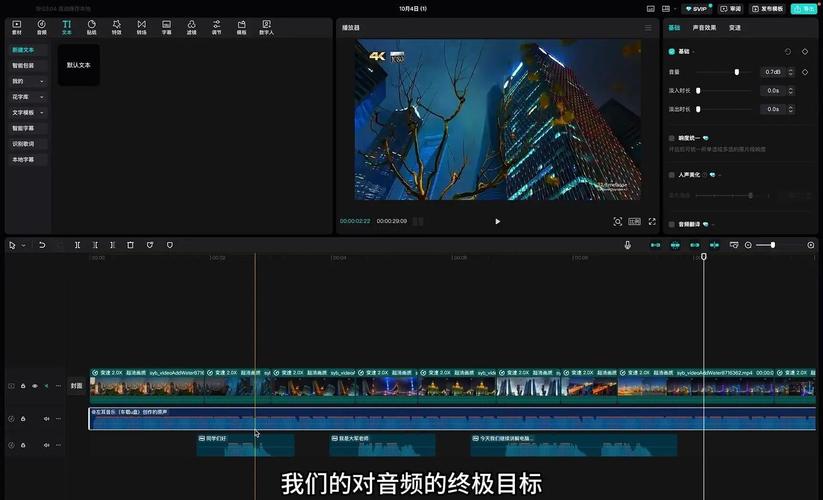Image resolution: width=823 pixels, height=500 pixels.
Task: Click the layout icon in top bar
Action: coord(666,9)
